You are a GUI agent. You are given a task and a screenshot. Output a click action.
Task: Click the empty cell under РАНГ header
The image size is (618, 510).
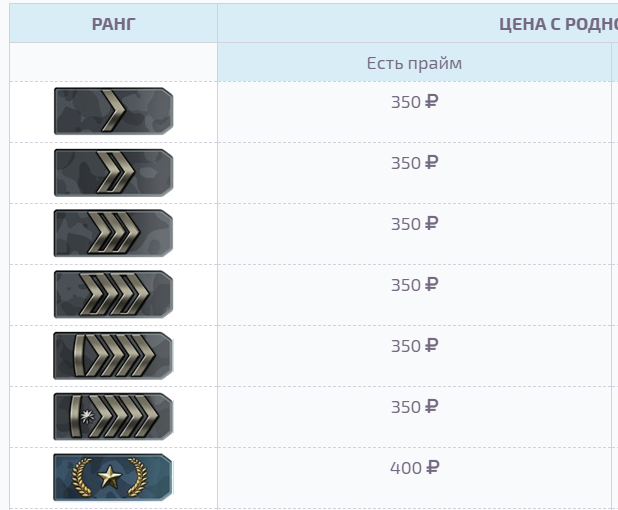(114, 62)
